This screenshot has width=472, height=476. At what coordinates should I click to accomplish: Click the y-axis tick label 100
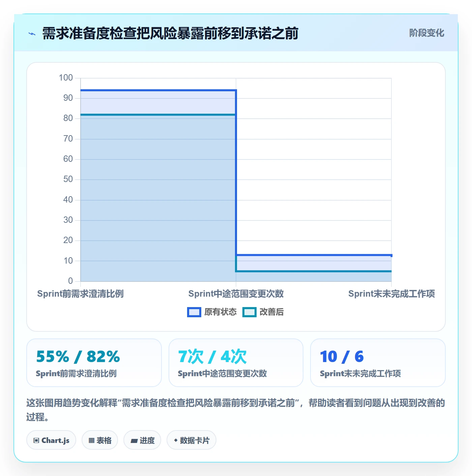click(66, 78)
